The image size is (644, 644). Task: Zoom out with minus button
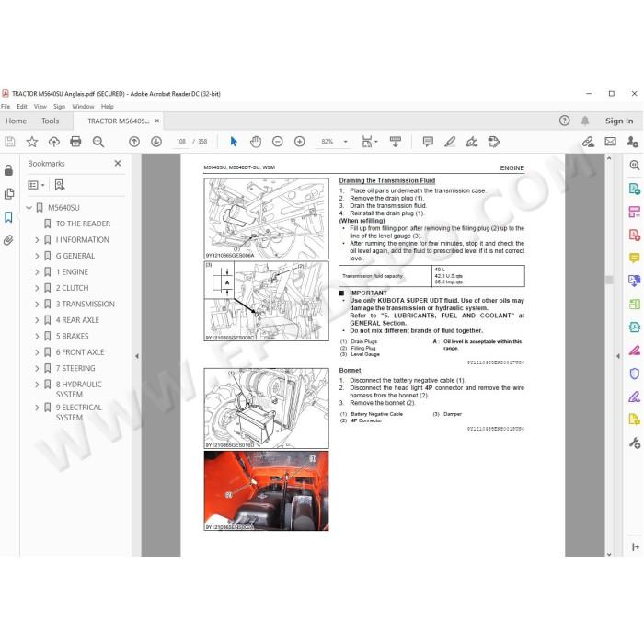click(278, 142)
